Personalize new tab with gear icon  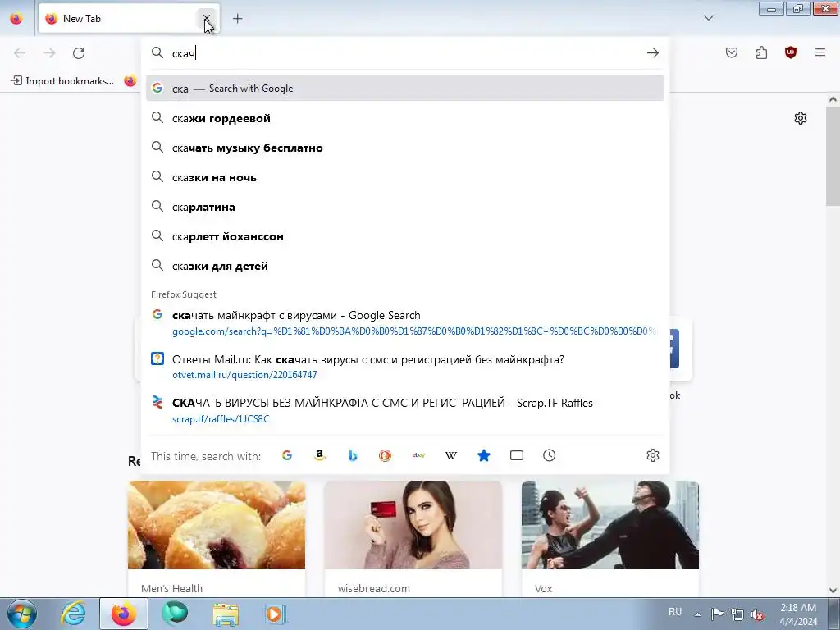coord(801,118)
